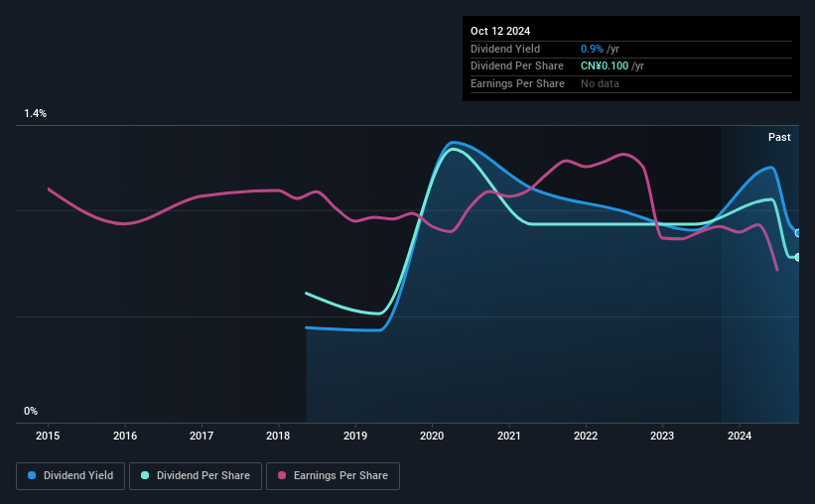The image size is (815, 504).
Task: Click the No data Earnings Per Share text
Action: [x=600, y=83]
